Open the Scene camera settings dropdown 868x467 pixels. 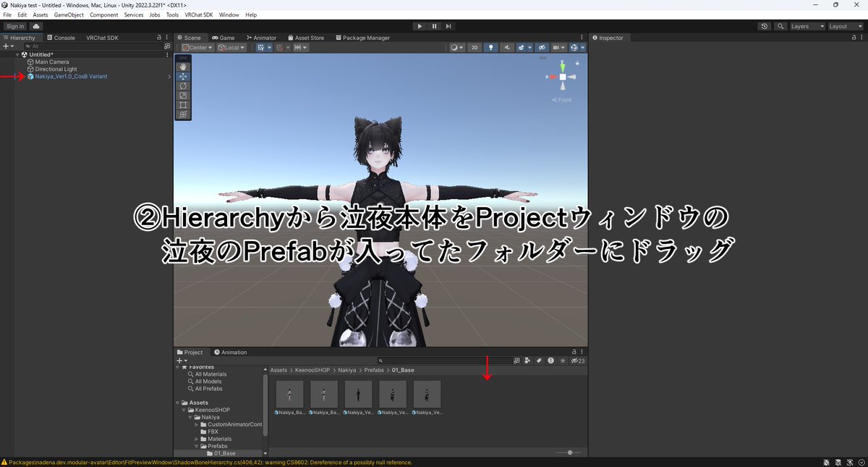559,47
